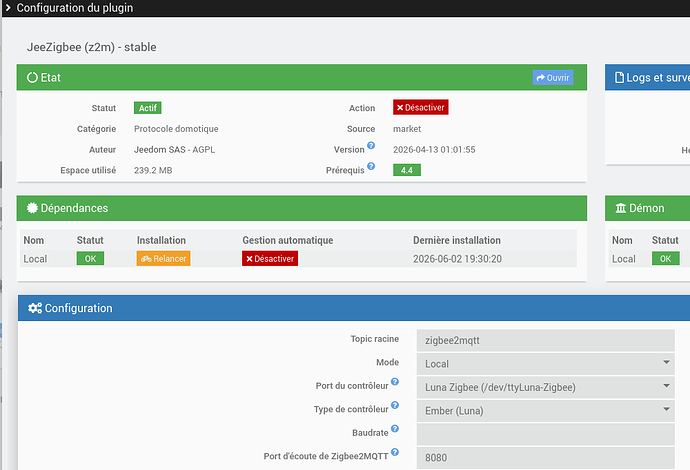Click the OK status in Démon panel
690x470 pixels.
point(665,259)
